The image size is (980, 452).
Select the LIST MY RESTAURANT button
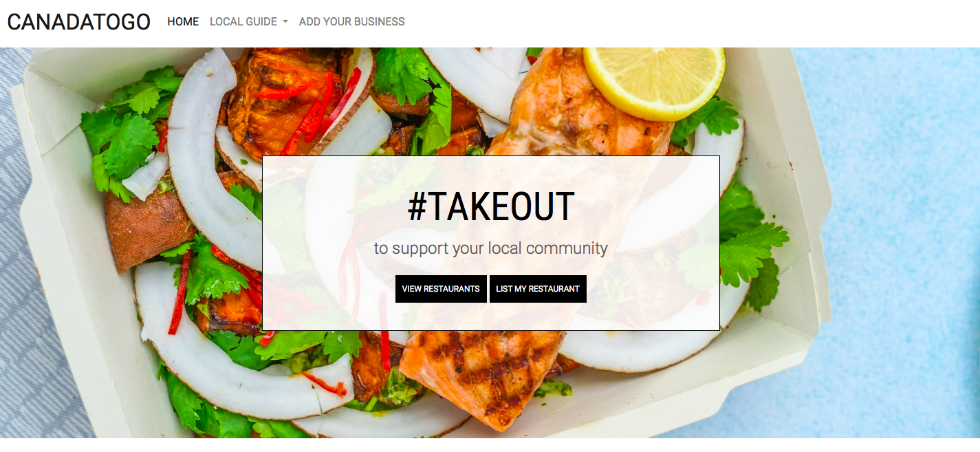click(x=538, y=289)
